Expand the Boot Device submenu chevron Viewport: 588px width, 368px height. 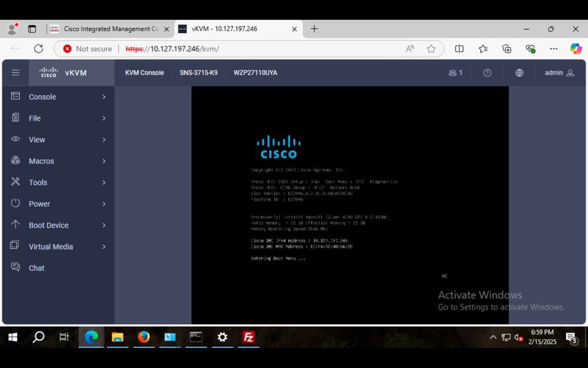pos(104,225)
